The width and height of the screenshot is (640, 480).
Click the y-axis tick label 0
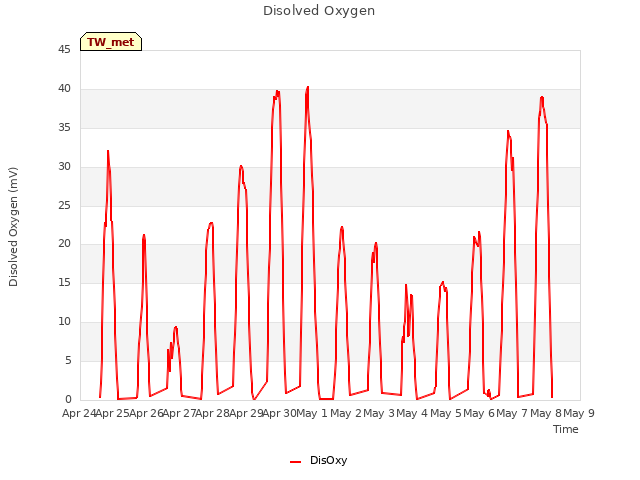pyautogui.click(x=68, y=399)
